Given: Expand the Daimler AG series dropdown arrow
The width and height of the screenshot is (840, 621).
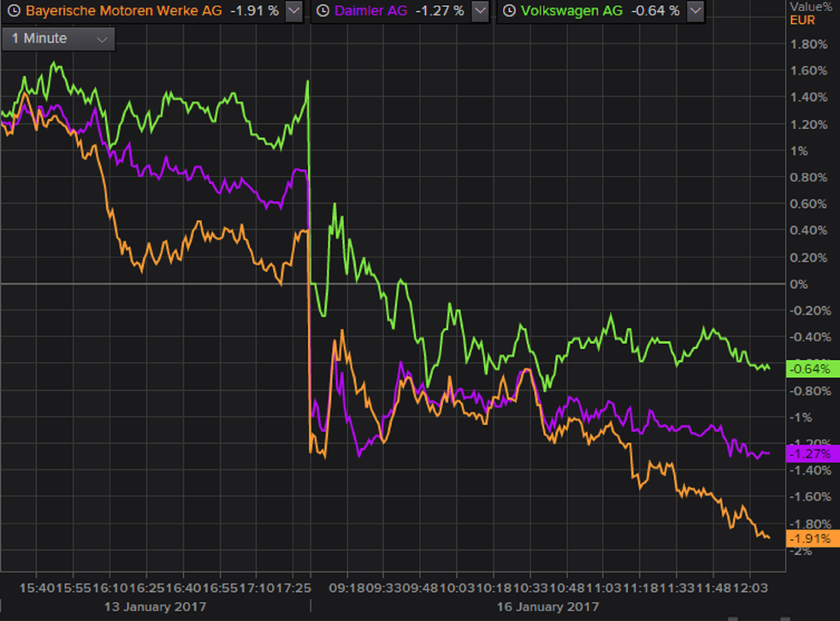Looking at the screenshot, I should click(x=480, y=11).
